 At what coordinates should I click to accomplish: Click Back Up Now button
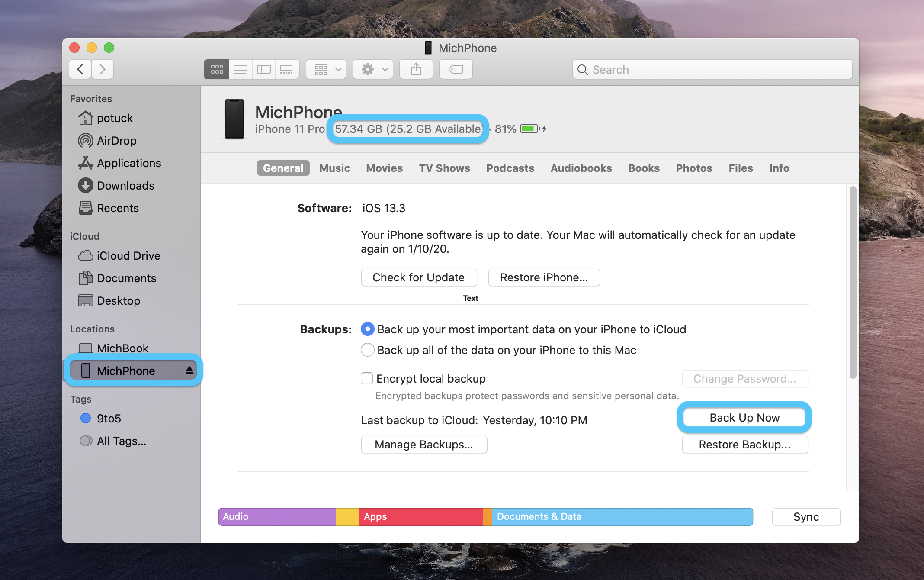coord(744,417)
